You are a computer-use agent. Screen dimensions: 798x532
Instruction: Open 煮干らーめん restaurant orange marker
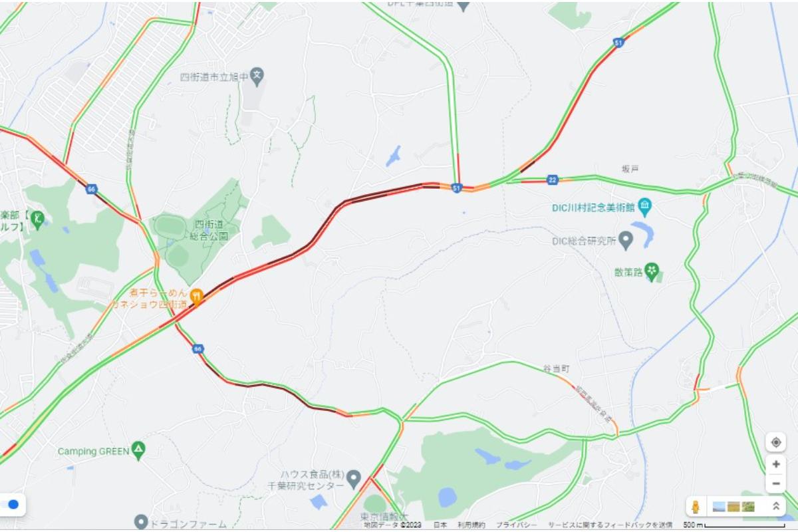pos(196,296)
